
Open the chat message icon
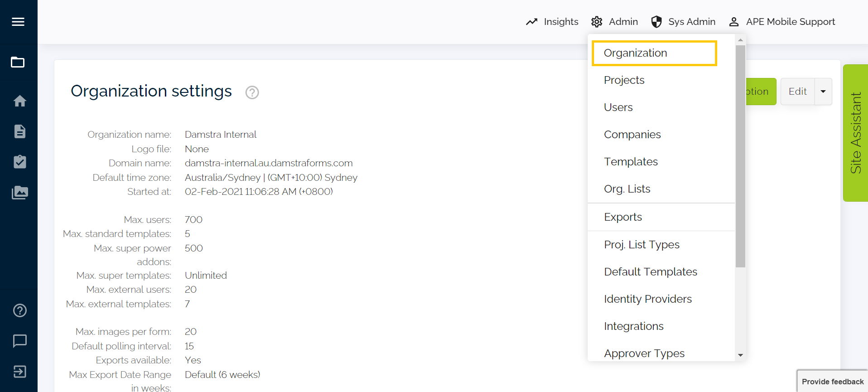19,341
